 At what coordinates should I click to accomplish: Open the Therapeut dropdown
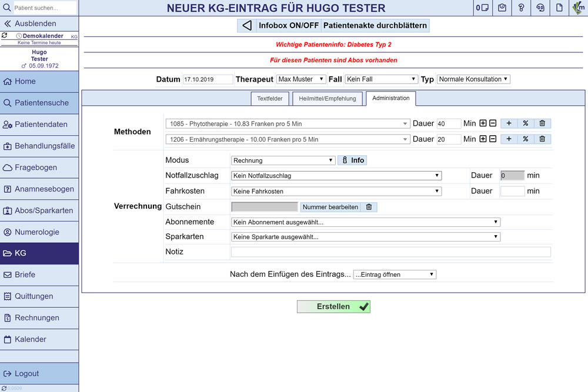301,79
